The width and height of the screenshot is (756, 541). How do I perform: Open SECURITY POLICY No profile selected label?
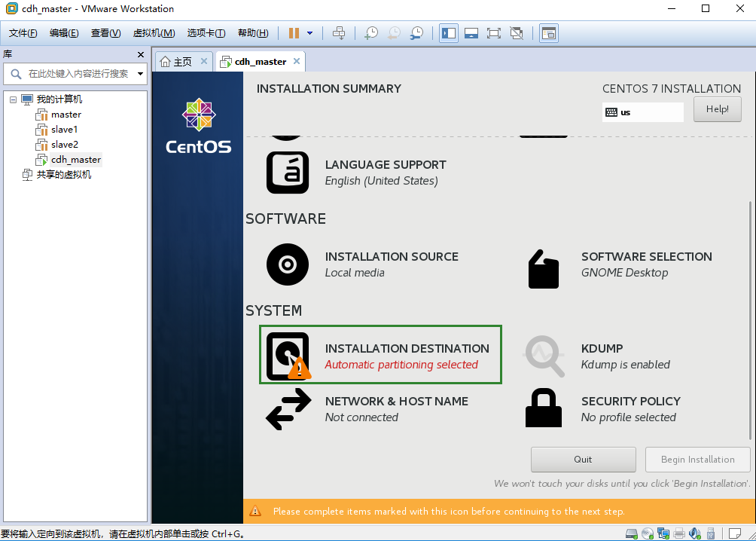[x=631, y=409]
